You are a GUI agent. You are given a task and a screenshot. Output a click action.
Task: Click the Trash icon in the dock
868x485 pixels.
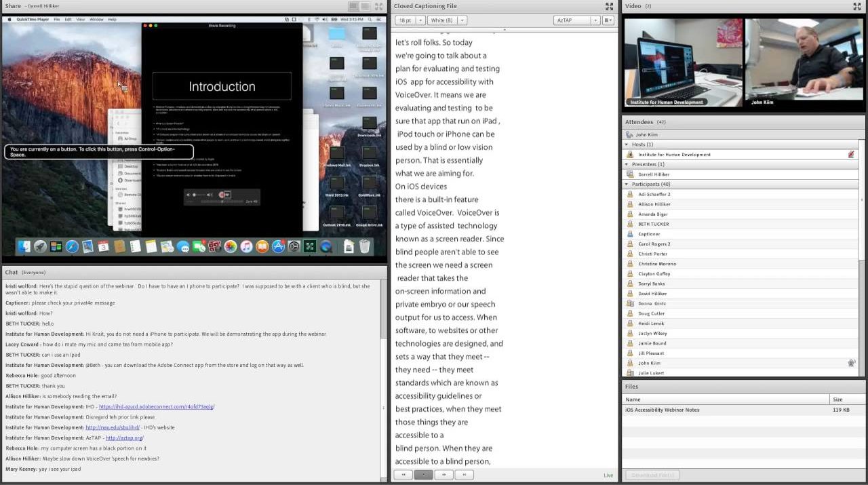364,246
